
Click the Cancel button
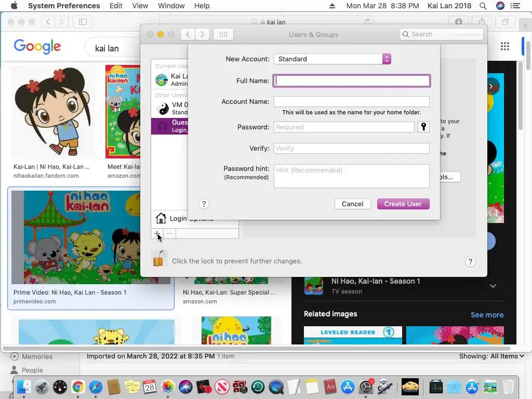[353, 204]
